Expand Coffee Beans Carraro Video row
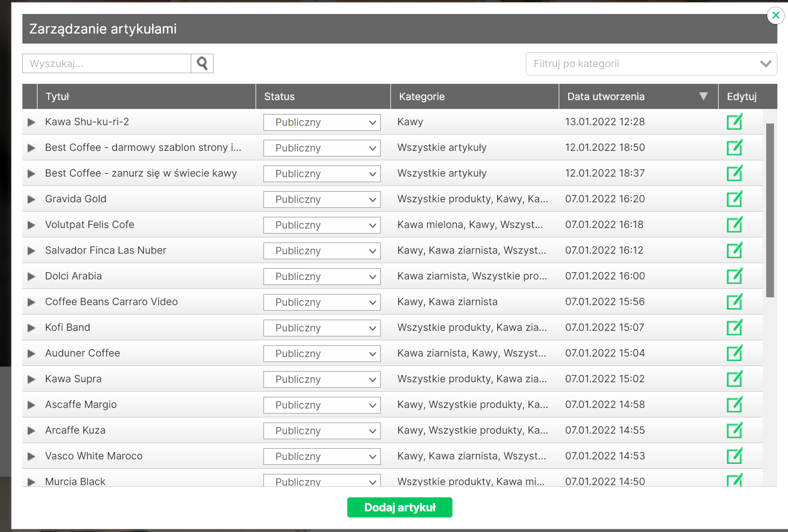Viewport: 788px width, 532px height. click(x=31, y=302)
